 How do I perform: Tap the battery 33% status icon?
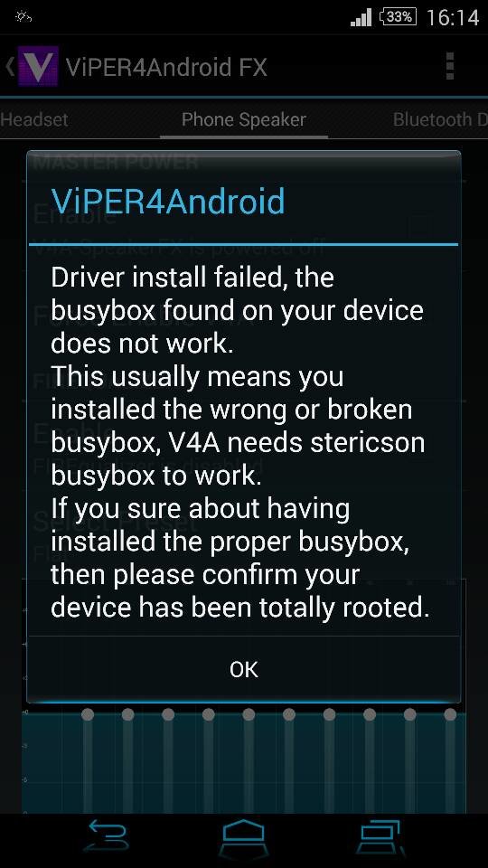(x=398, y=17)
